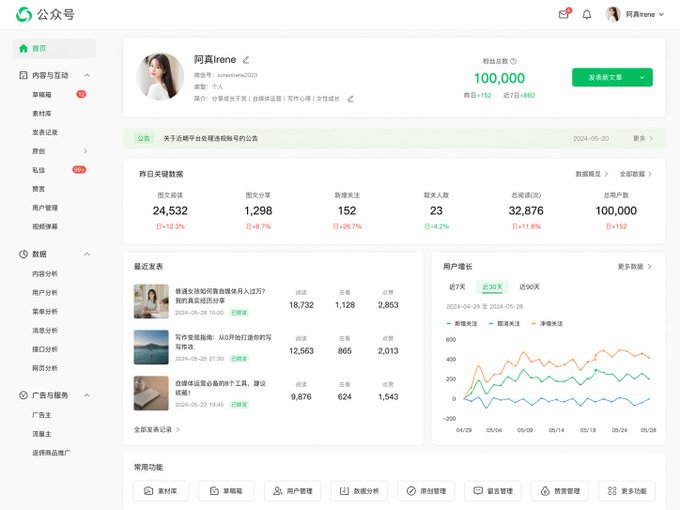Select the 近90天 range option
Viewport: 680px width, 510px height.
(x=530, y=287)
